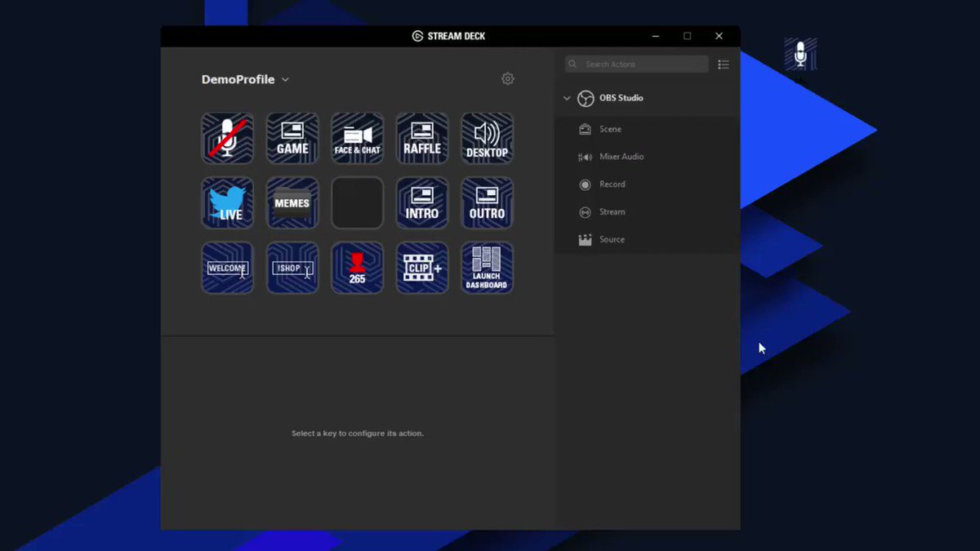The width and height of the screenshot is (980, 551).
Task: Select the !SHOP text key
Action: coord(292,268)
